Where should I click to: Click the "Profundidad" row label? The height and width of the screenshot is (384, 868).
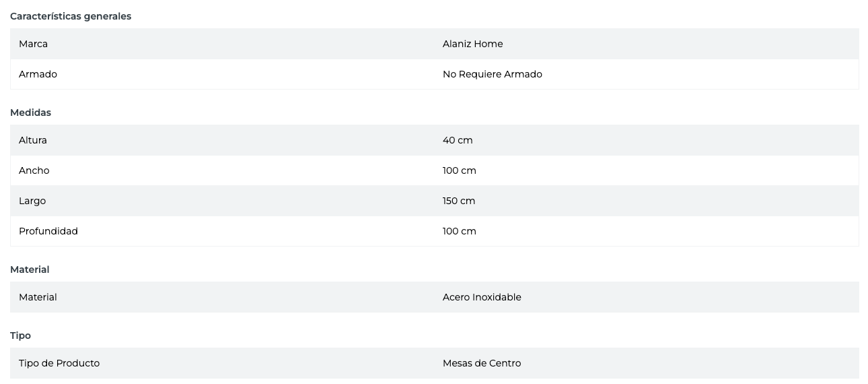click(x=48, y=231)
